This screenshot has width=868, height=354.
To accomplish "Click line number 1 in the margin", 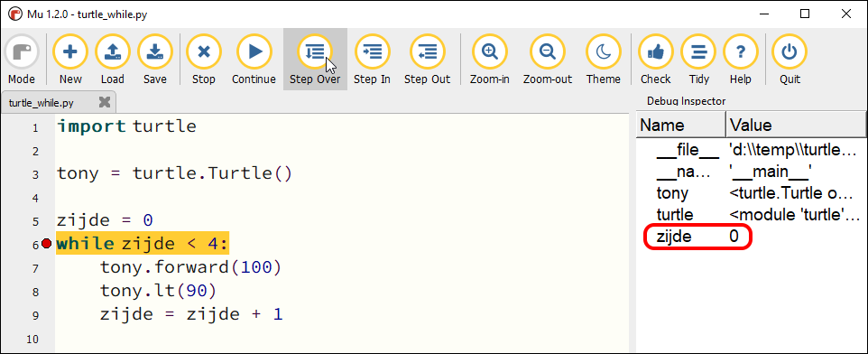I will point(35,128).
